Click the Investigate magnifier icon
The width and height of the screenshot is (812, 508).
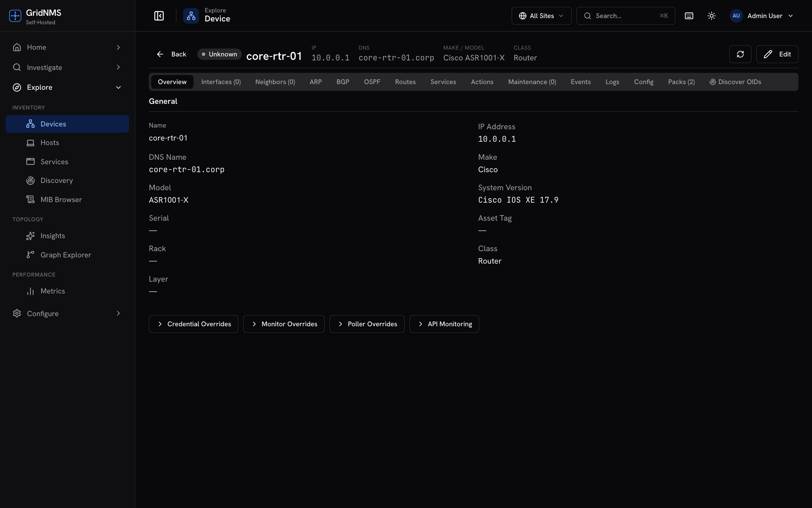point(17,67)
